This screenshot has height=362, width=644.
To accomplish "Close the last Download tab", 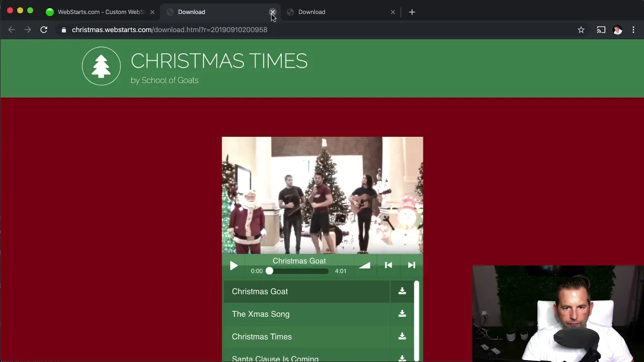I will [393, 12].
